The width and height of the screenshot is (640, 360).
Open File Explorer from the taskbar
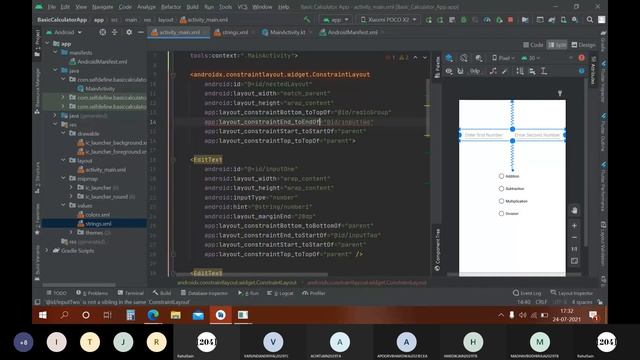point(176,315)
